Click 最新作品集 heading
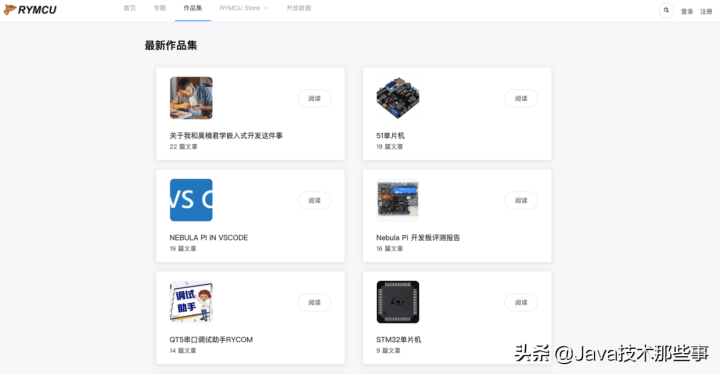 click(x=171, y=45)
